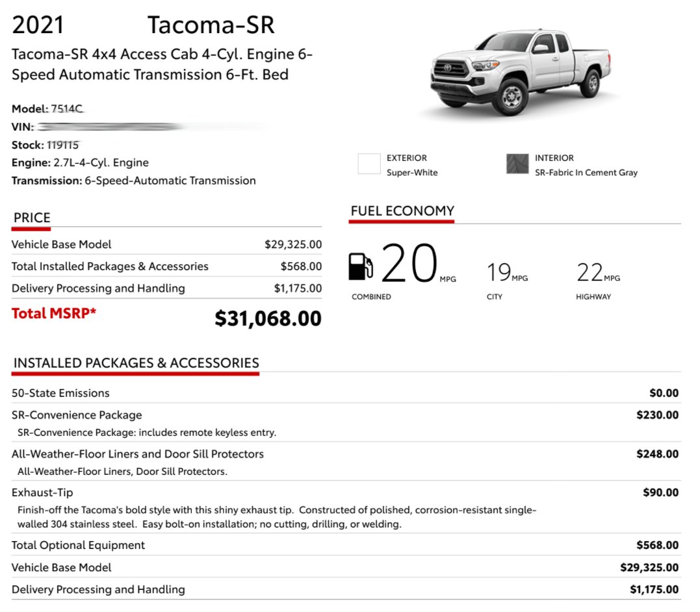Click the 50-State Emissions row
Screen dimensions: 700x612
346,393
